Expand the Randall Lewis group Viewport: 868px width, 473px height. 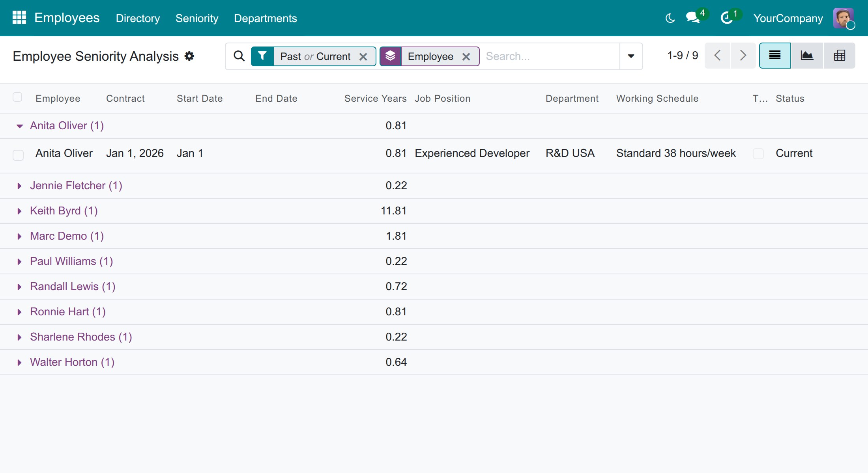coord(19,287)
